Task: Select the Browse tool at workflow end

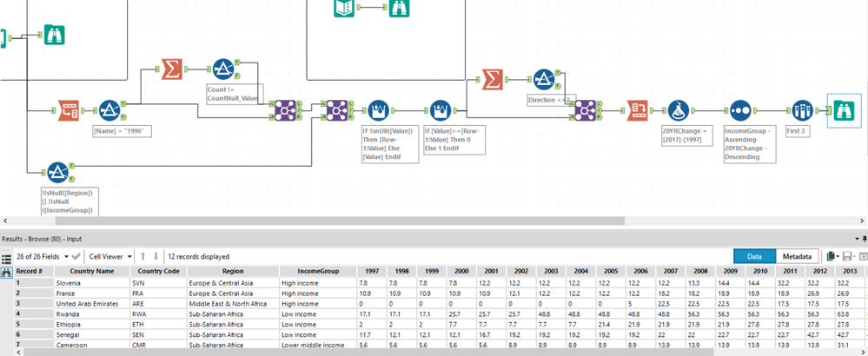Action: tap(845, 110)
